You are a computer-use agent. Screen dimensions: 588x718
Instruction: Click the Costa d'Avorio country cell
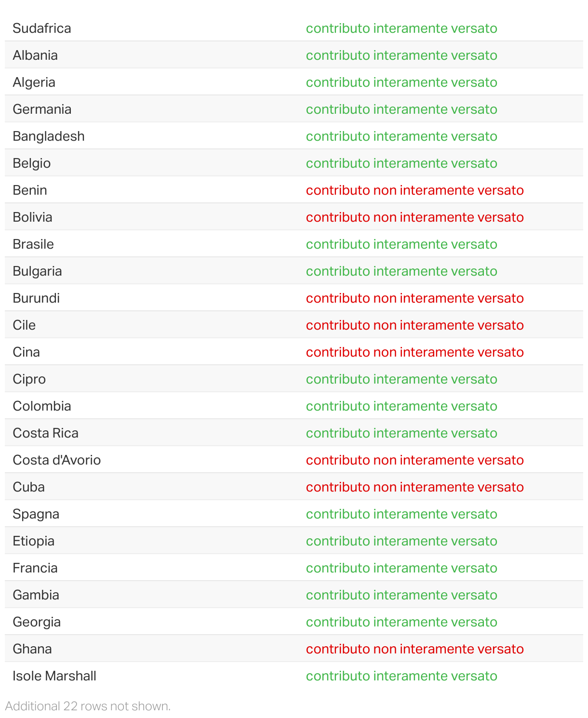(x=56, y=460)
